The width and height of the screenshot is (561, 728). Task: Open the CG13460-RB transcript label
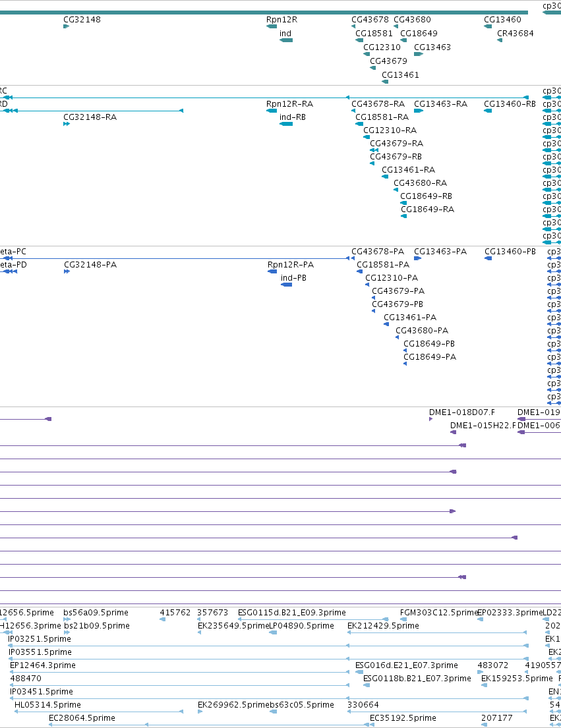click(x=510, y=104)
